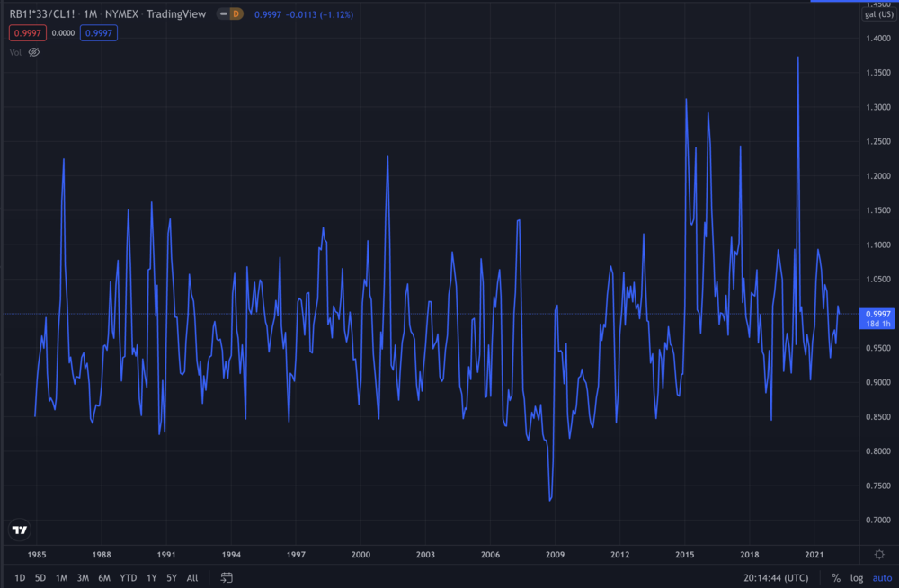This screenshot has width=899, height=588.
Task: Open the go-to-date calendar icon
Action: [x=227, y=577]
